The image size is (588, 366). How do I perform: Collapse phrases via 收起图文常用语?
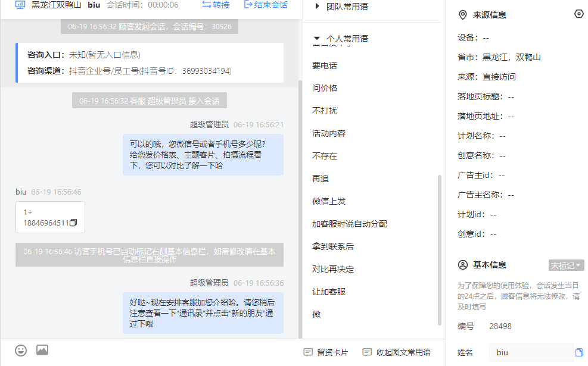[x=397, y=352]
